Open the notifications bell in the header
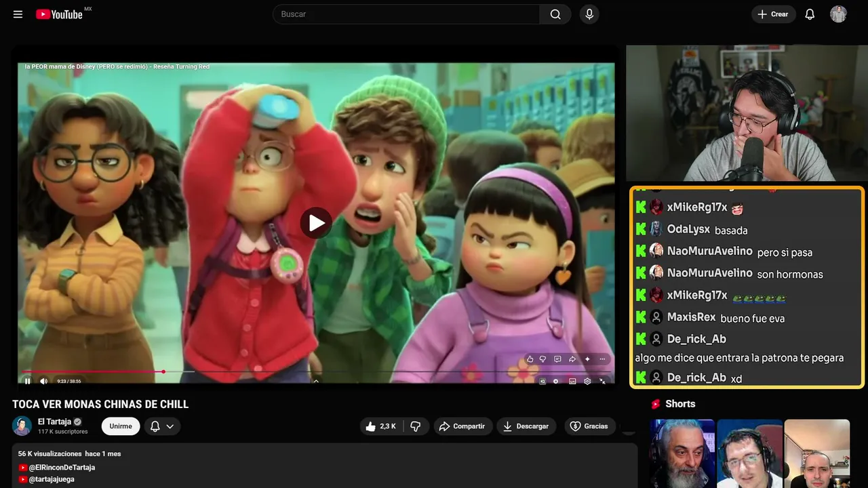 tap(810, 14)
